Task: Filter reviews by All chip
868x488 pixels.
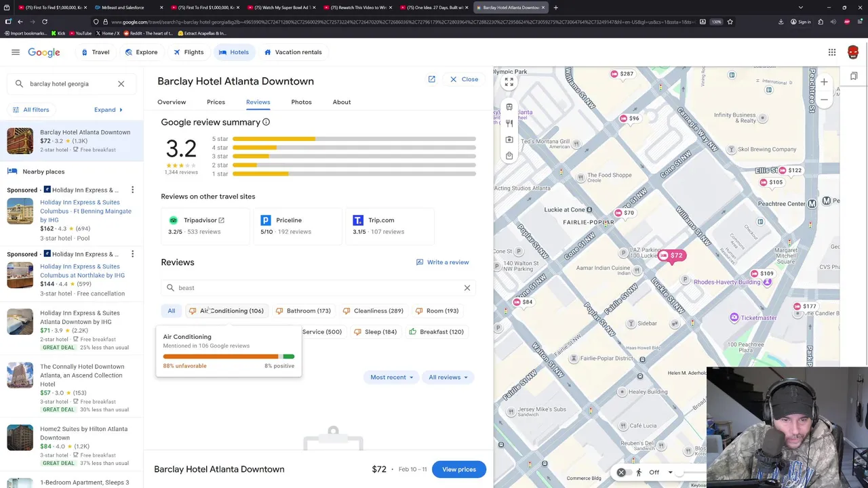Action: 172,310
